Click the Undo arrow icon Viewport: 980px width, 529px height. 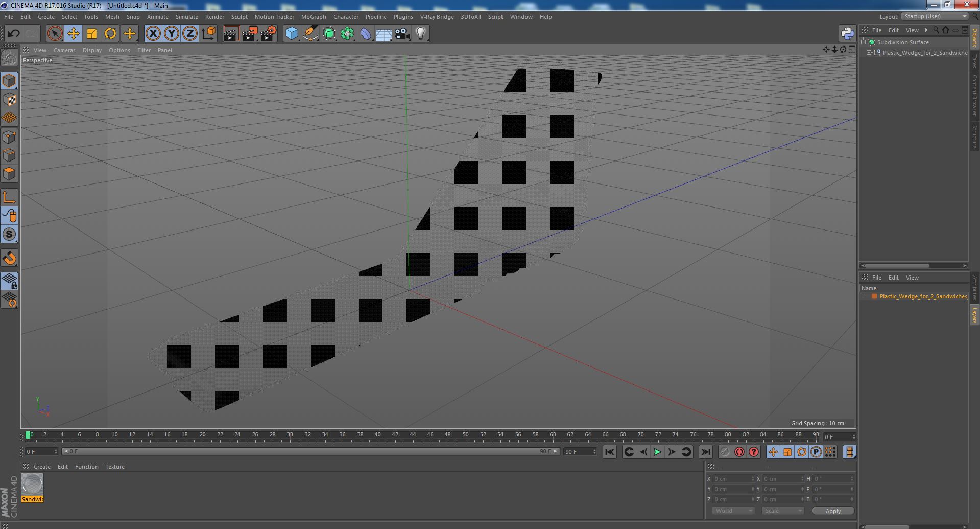pos(13,34)
